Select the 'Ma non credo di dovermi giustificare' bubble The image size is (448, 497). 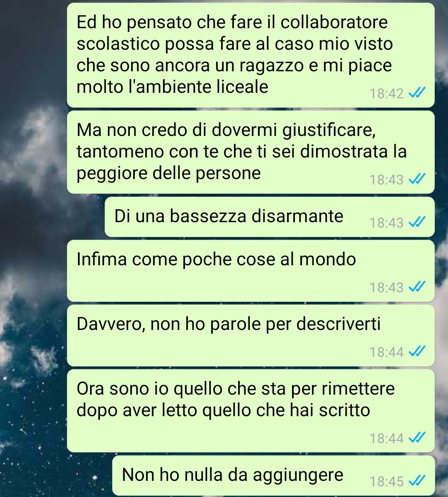[251, 152]
